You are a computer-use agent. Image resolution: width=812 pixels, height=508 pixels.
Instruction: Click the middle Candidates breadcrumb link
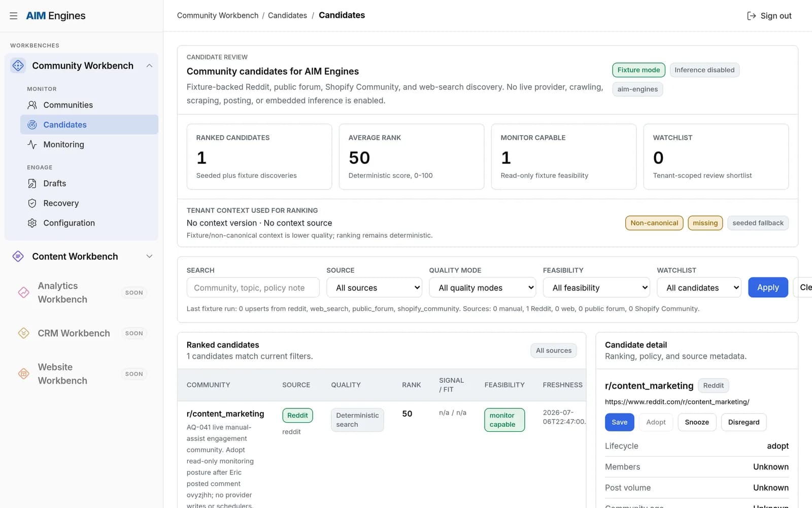pos(287,16)
